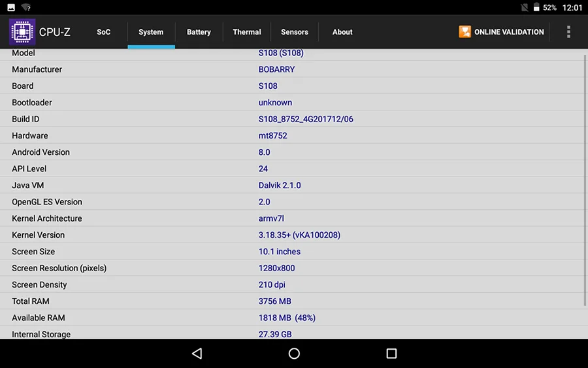Tap the Android home circle button

pos(294,354)
